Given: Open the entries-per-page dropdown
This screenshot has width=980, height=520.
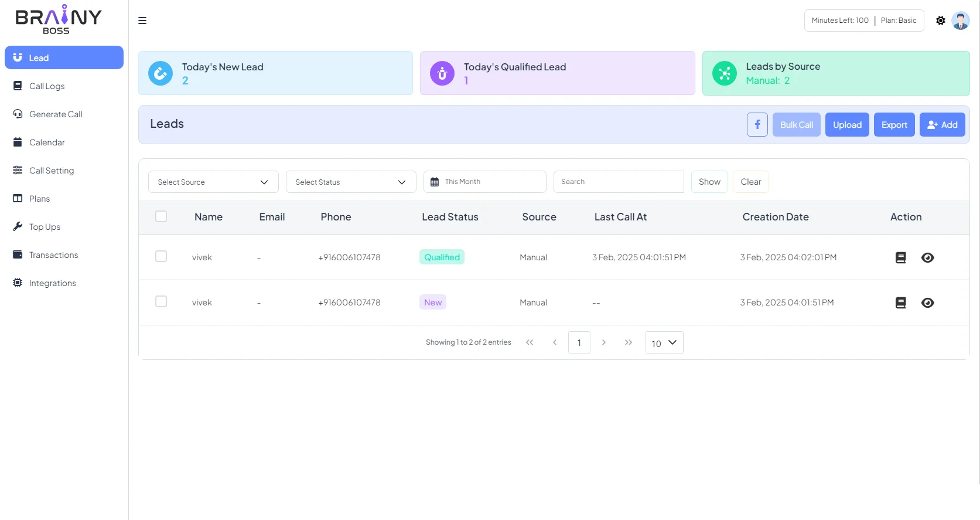Looking at the screenshot, I should tap(664, 342).
